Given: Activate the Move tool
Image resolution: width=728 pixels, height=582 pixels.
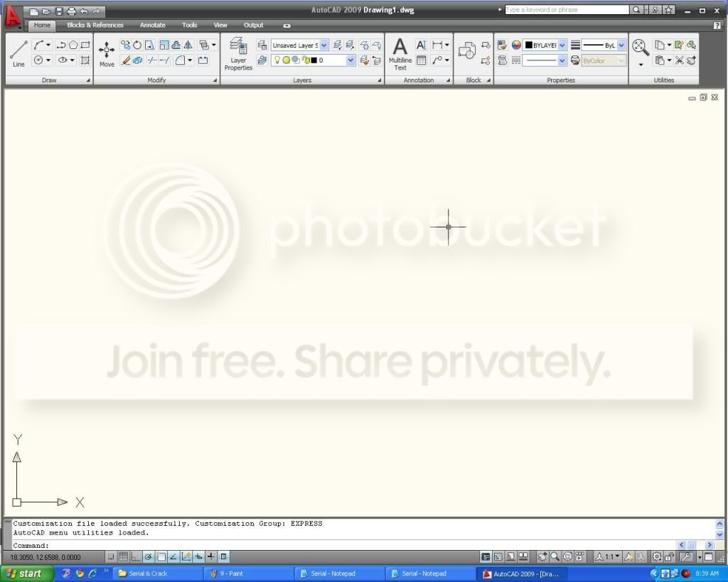Looking at the screenshot, I should 107,53.
